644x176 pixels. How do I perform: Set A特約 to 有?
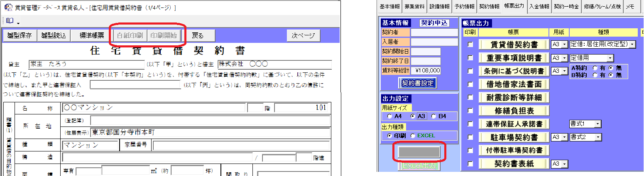coord(595,67)
